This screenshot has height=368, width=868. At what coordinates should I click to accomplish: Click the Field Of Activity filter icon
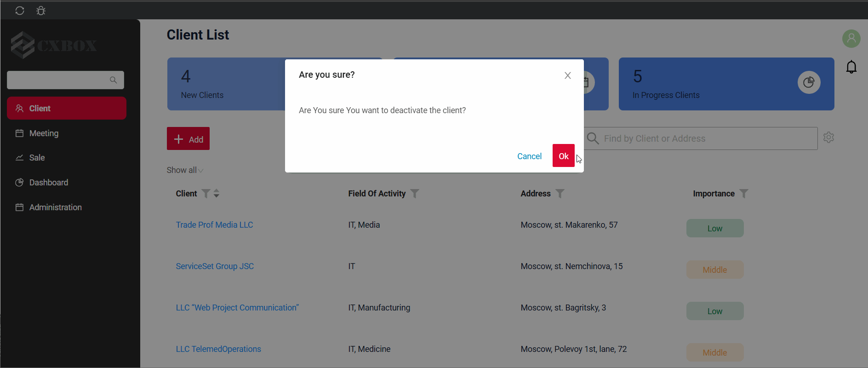coord(415,194)
